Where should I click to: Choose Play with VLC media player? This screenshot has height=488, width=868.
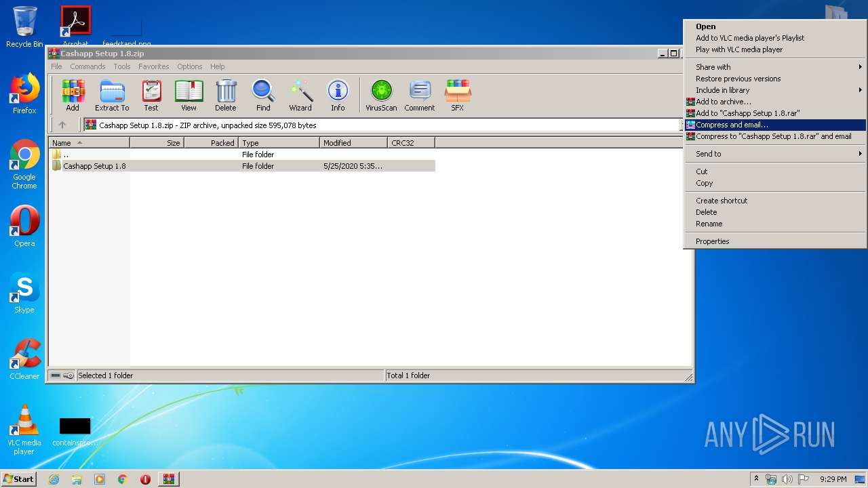[774, 49]
